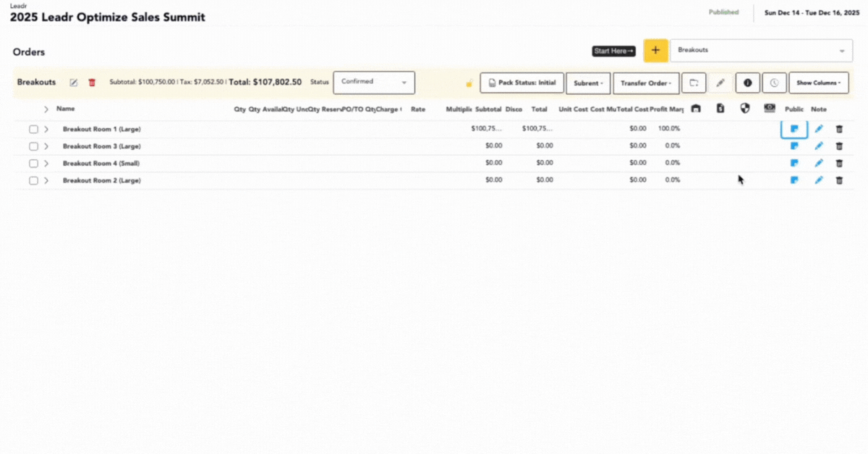Click the warehouse column header icon

click(x=696, y=109)
